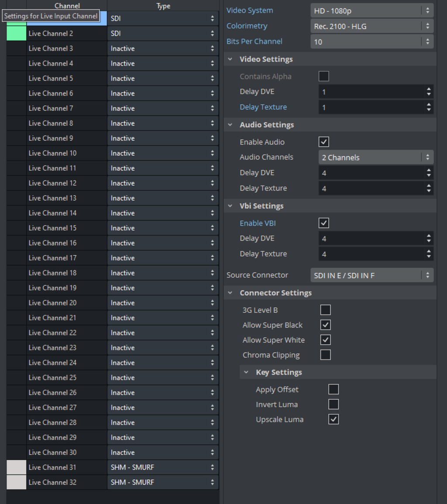Toggle the Enable VBI checkbox

click(323, 223)
